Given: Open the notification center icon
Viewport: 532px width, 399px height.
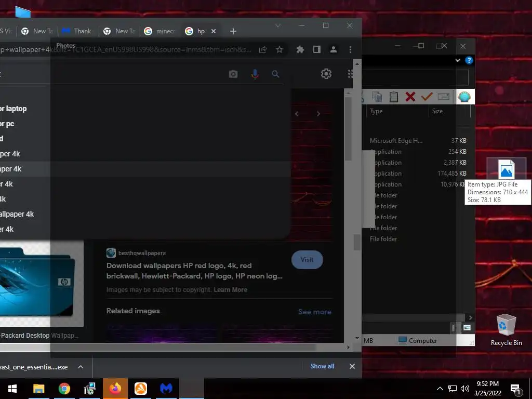Looking at the screenshot, I should click(516, 389).
